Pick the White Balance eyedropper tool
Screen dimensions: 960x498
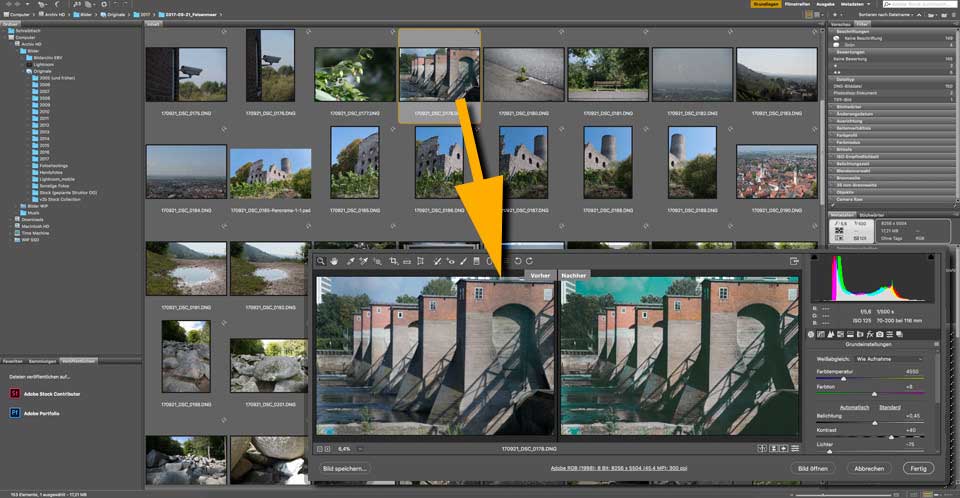click(350, 261)
